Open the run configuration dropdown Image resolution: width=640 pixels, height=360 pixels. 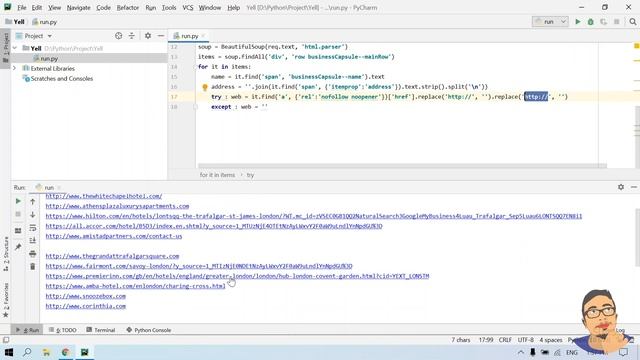[550, 22]
